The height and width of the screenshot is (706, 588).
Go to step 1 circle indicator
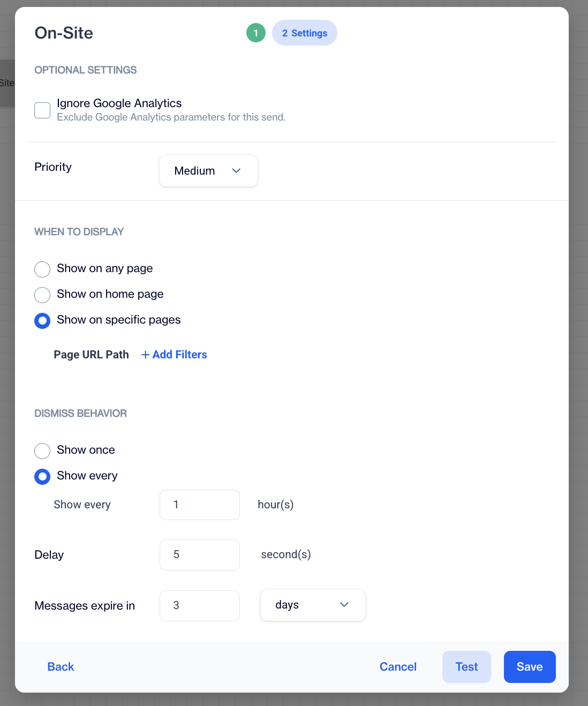click(x=256, y=33)
